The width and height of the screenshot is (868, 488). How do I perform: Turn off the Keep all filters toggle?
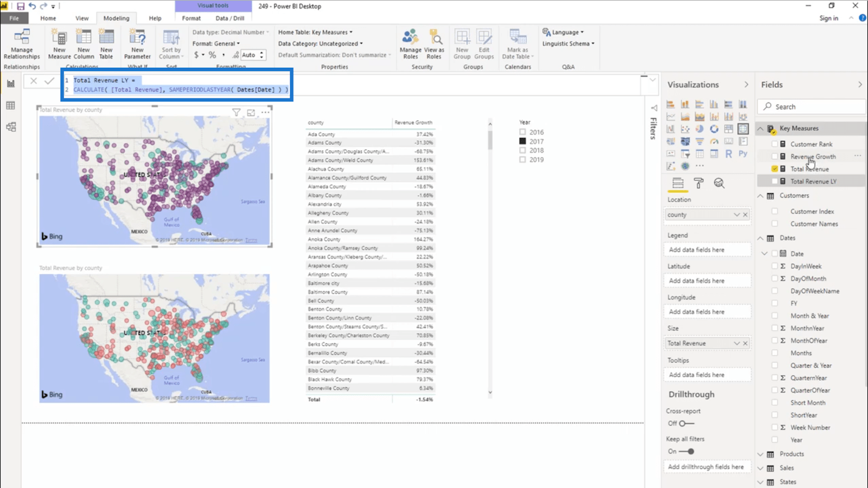pos(686,451)
